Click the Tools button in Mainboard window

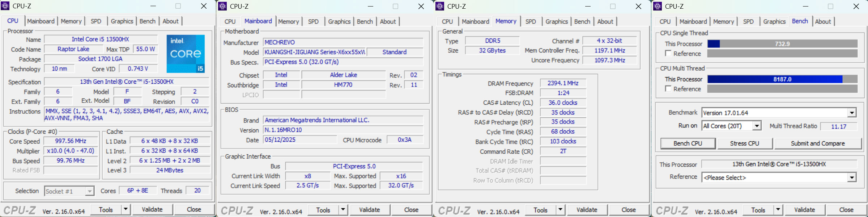pos(323,210)
